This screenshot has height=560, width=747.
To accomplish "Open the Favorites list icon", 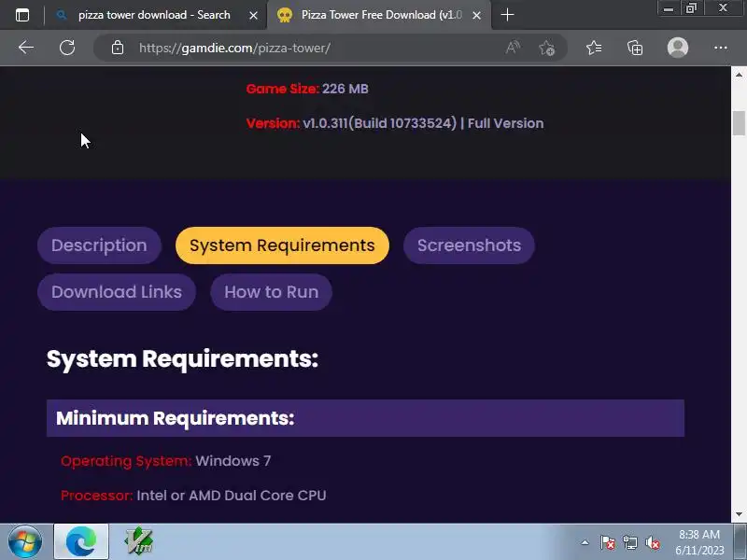I will click(594, 48).
